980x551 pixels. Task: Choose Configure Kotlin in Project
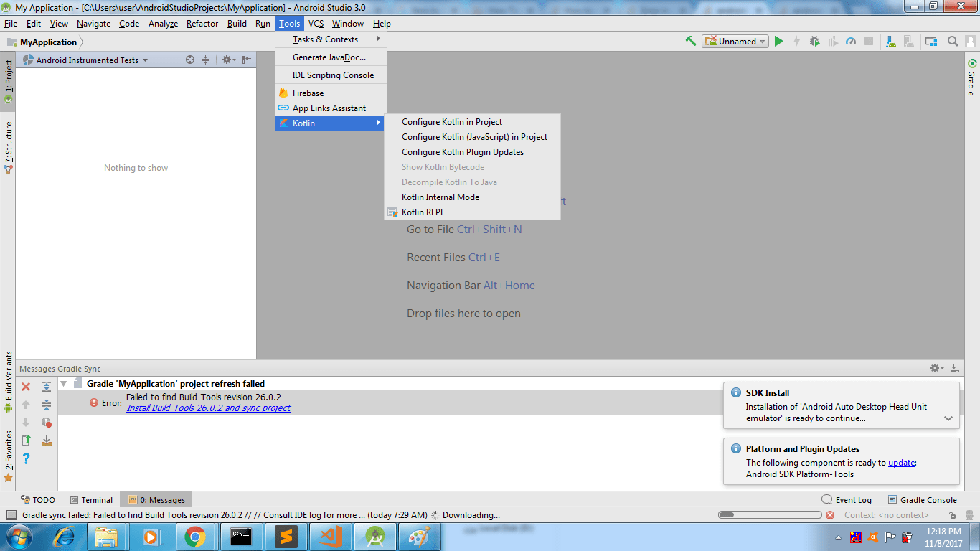click(472, 122)
